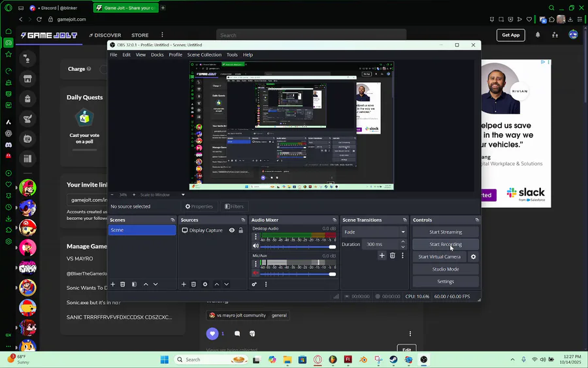Open source properties gear in Sources panel
This screenshot has width=588, height=368.
point(205,284)
